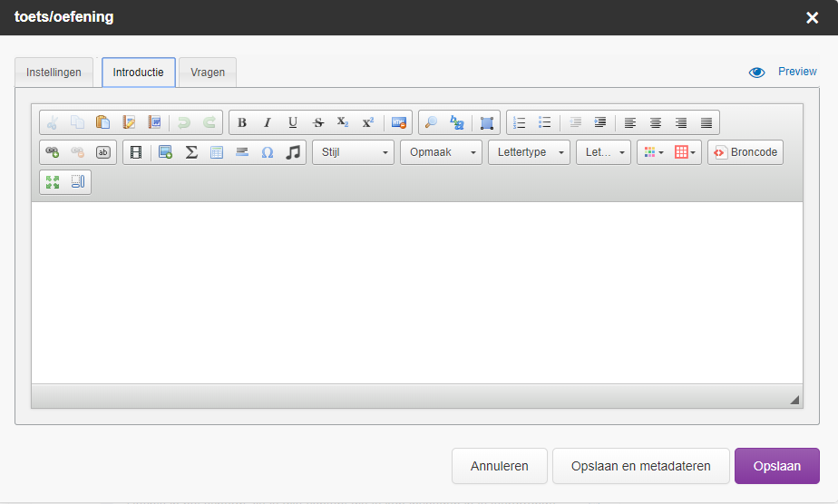Switch to the Instellingen tab
The height and width of the screenshot is (504, 838).
click(54, 73)
